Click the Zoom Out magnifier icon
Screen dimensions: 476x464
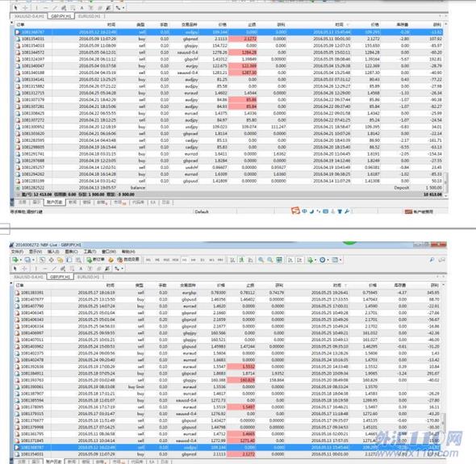tap(270, 260)
